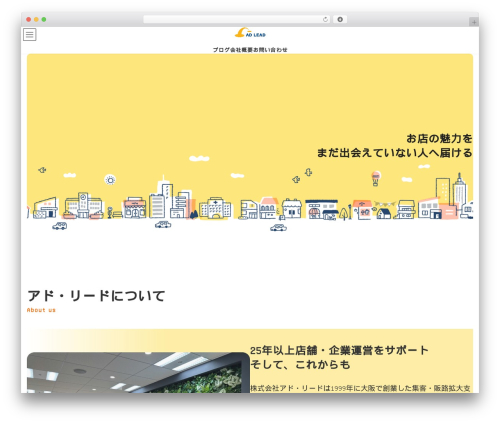
Task: Click the AD LEAD logo
Action: pyautogui.click(x=250, y=33)
